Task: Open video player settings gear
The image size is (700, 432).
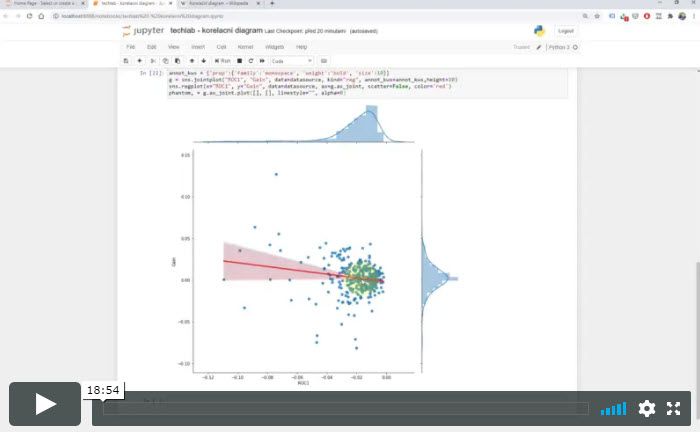Action: point(646,408)
